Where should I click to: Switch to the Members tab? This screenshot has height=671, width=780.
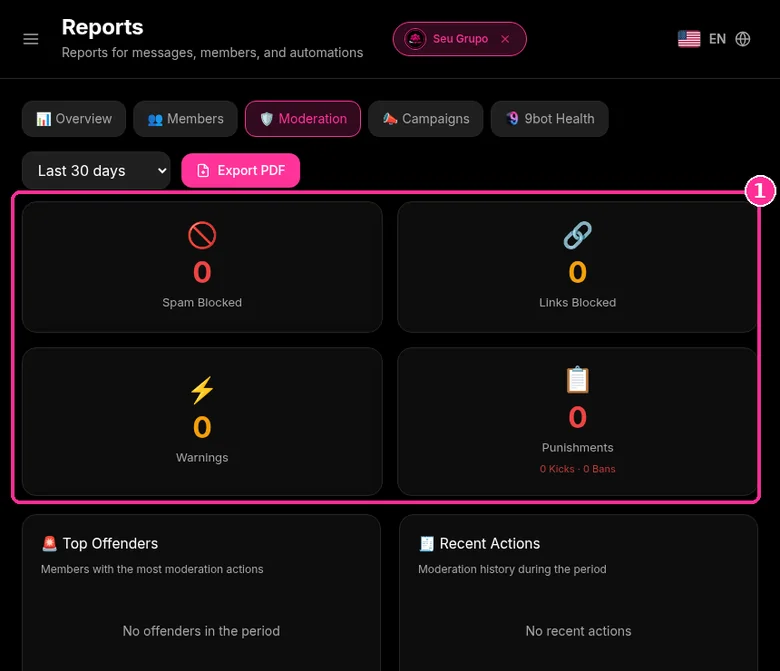click(x=185, y=119)
